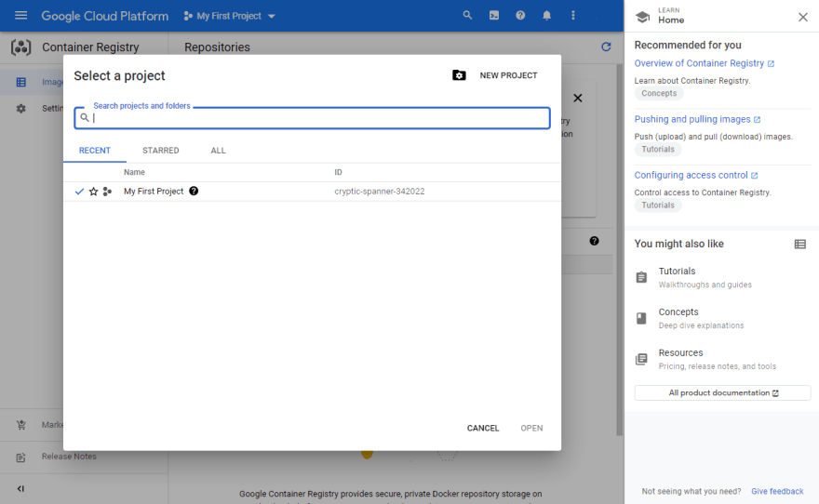Open notifications bell
819x504 pixels.
pyautogui.click(x=546, y=15)
